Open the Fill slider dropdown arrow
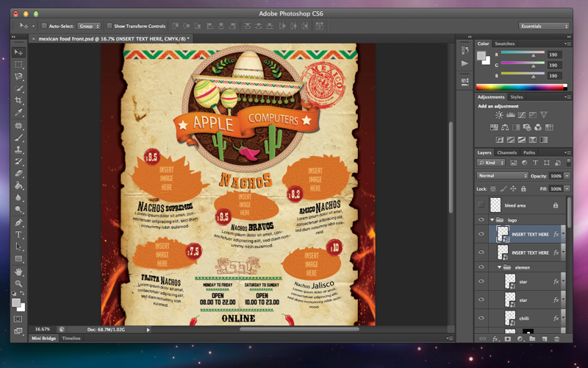This screenshot has width=588, height=368. (x=567, y=188)
